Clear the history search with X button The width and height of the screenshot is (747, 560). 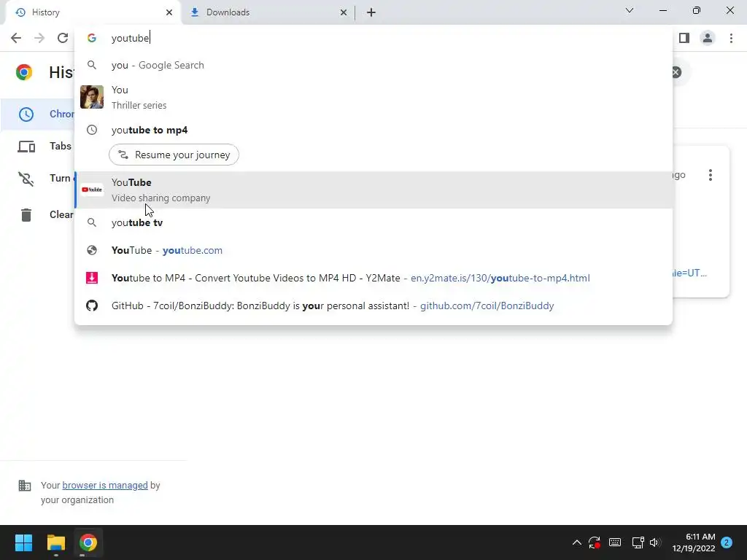676,72
